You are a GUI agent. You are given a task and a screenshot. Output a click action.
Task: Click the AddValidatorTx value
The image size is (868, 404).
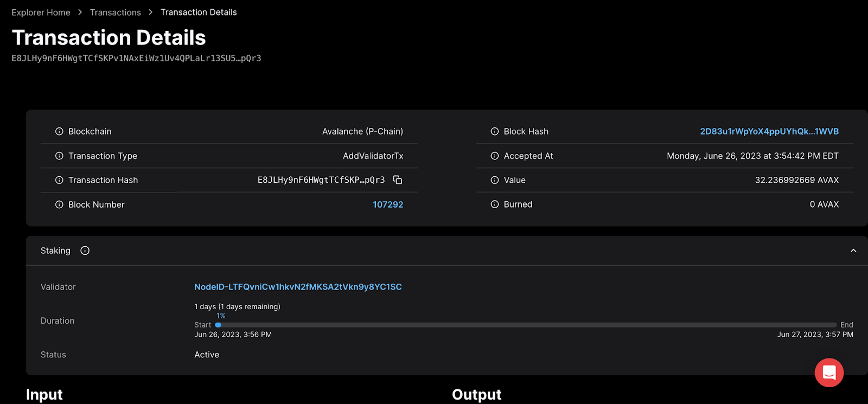tap(373, 156)
